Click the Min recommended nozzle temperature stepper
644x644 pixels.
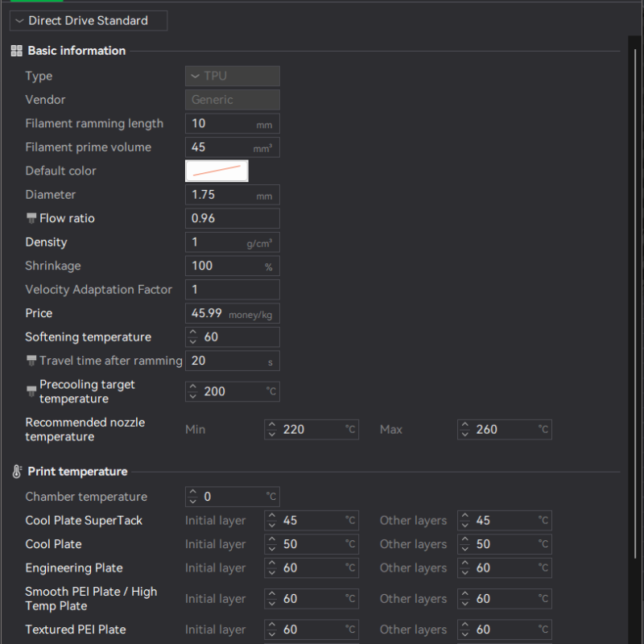pos(272,430)
